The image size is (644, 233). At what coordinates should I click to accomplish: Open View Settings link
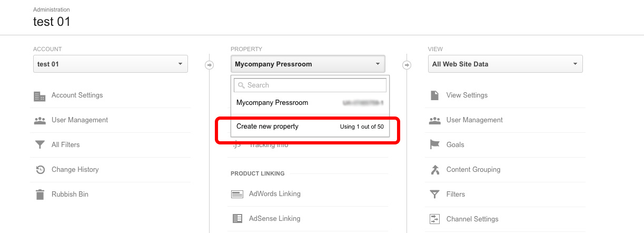tap(467, 95)
